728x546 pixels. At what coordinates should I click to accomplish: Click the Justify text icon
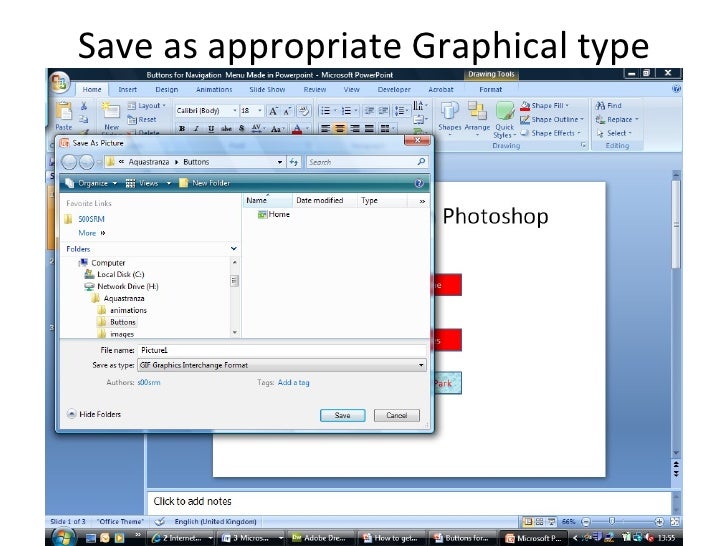pos(370,129)
